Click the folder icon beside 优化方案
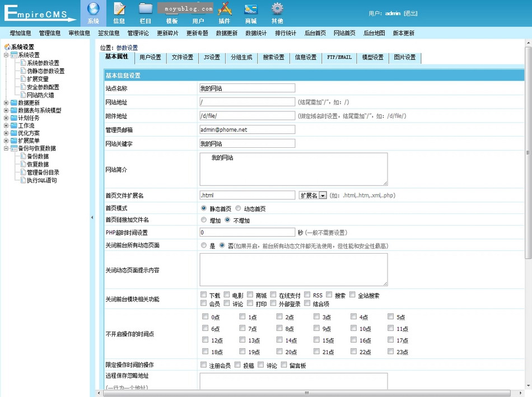 coord(14,133)
